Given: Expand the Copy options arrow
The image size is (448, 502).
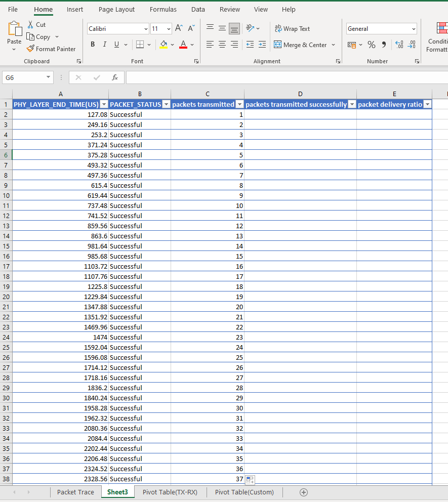Looking at the screenshot, I should point(57,37).
